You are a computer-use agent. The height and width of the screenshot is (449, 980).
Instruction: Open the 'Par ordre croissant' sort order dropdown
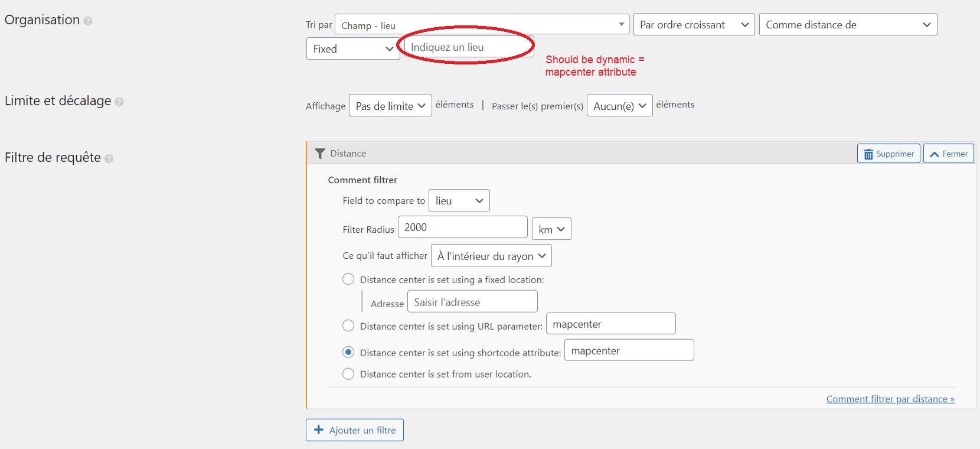(694, 25)
